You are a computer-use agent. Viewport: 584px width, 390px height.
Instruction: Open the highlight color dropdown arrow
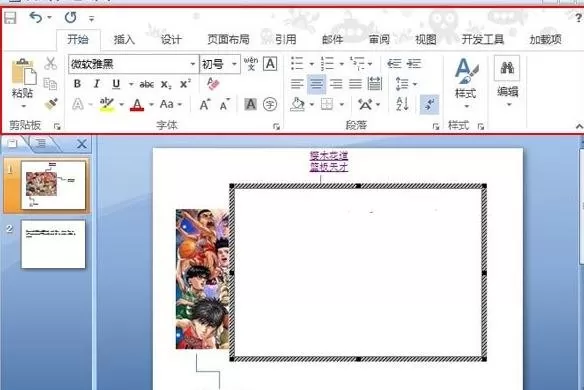pos(121,104)
